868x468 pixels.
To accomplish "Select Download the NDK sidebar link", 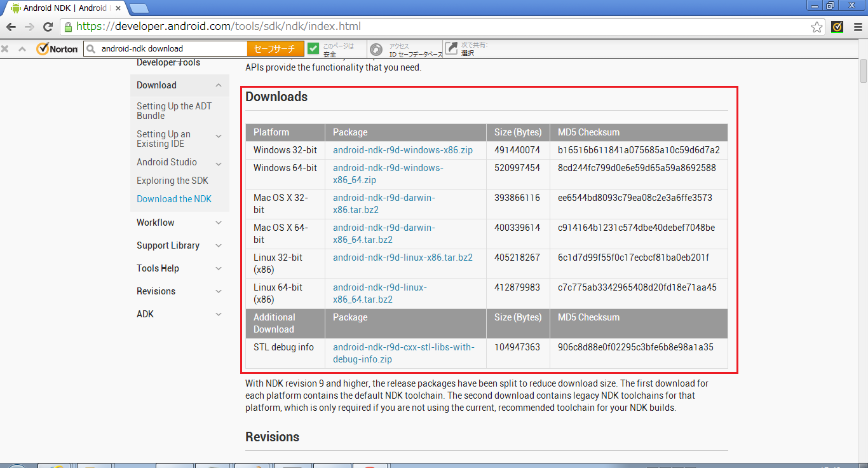I will pos(174,199).
